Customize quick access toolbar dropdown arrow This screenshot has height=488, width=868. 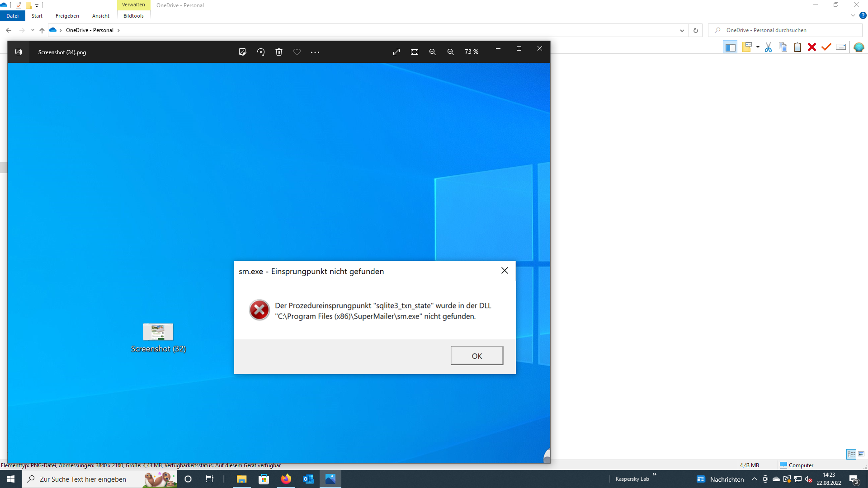point(37,5)
